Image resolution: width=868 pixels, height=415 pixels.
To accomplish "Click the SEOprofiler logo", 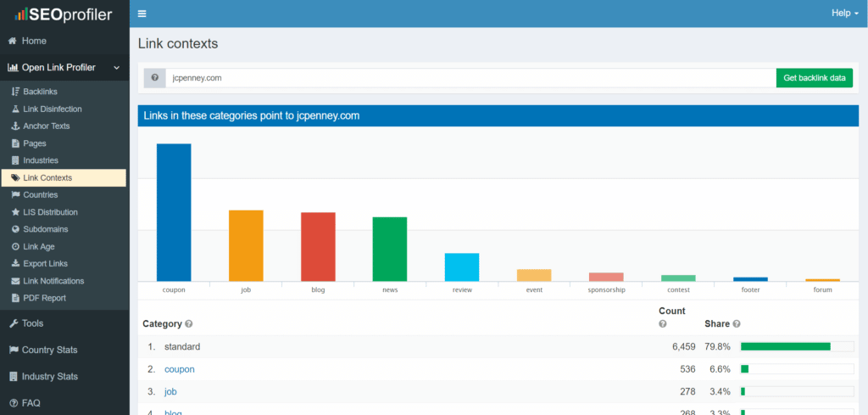I will 64,14.
